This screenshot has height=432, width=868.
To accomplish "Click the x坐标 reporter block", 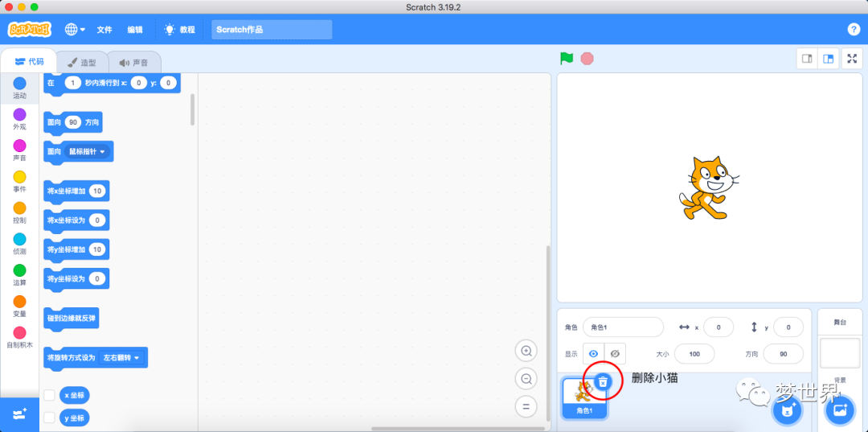I will click(74, 396).
